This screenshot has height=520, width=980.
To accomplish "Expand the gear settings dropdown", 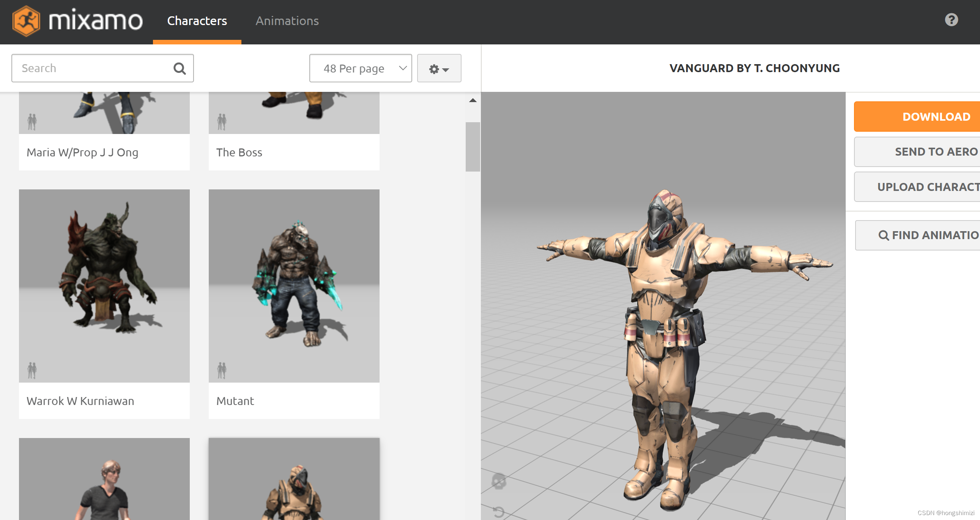I will (x=439, y=68).
